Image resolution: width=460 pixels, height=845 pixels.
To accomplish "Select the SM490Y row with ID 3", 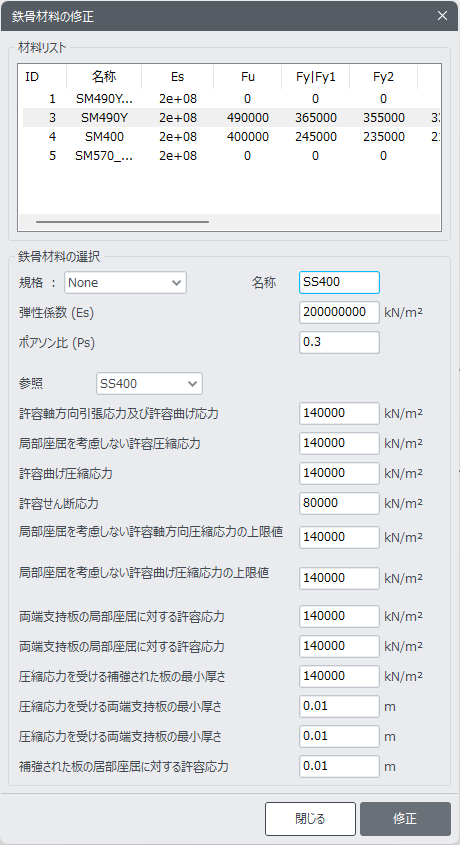I will click(230, 117).
